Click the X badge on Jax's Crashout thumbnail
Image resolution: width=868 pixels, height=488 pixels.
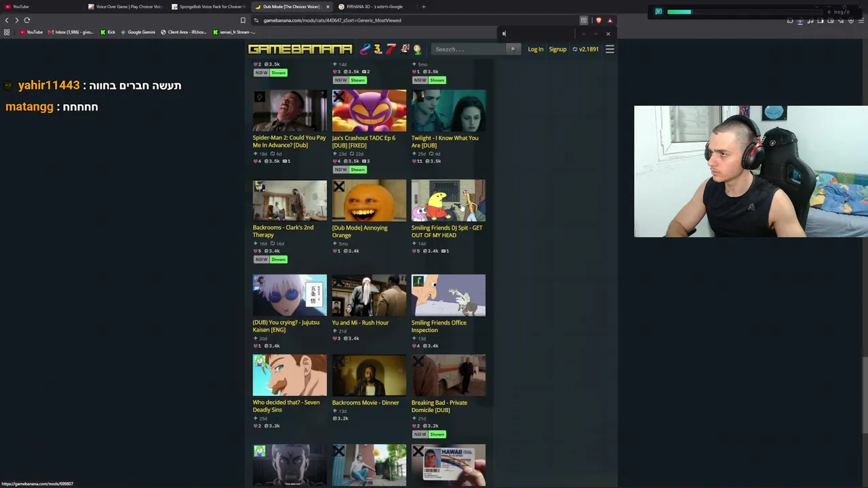pos(338,97)
